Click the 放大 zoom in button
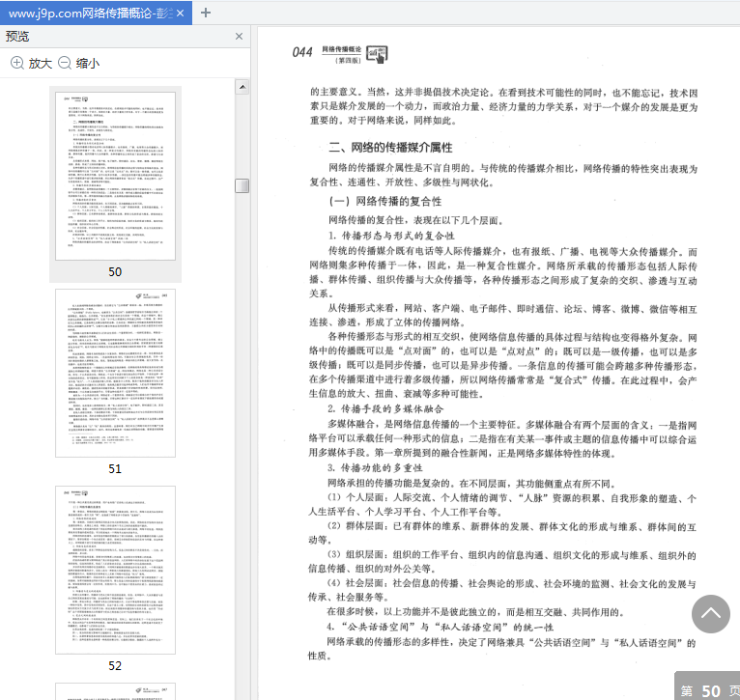 (31, 63)
